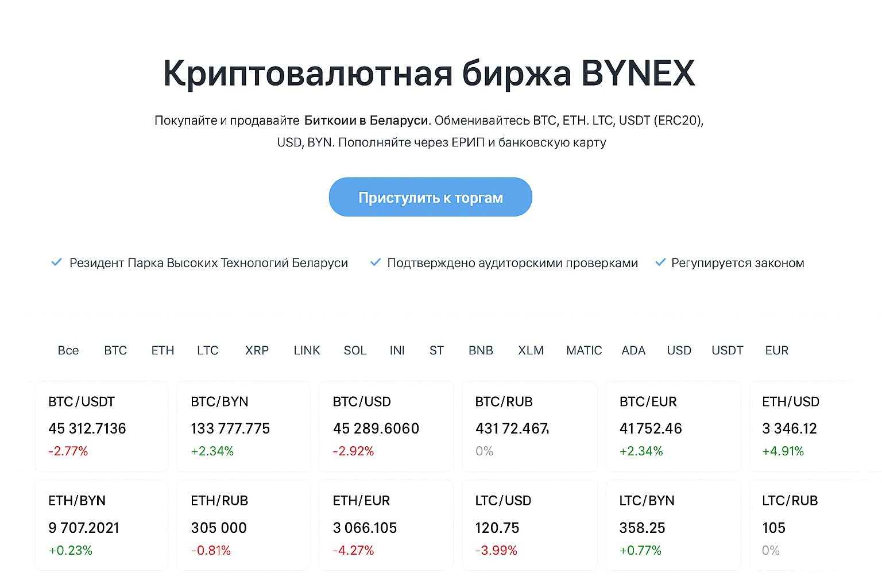Select the MATIC filter

coord(583,350)
